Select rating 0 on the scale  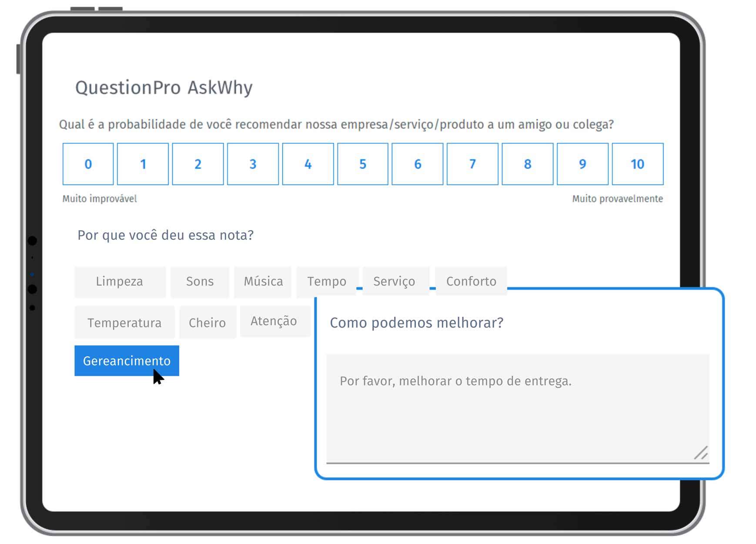(x=88, y=164)
